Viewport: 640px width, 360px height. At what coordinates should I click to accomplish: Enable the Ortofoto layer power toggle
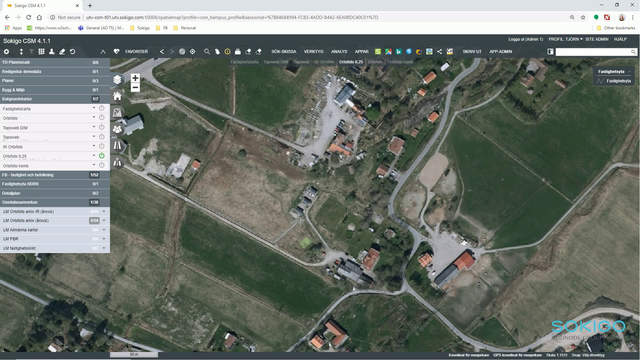[102, 118]
